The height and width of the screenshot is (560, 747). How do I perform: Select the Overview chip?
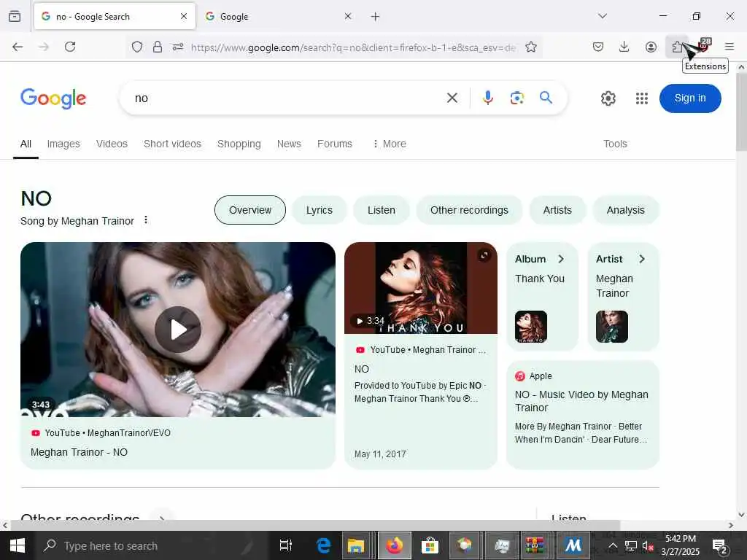(x=250, y=210)
